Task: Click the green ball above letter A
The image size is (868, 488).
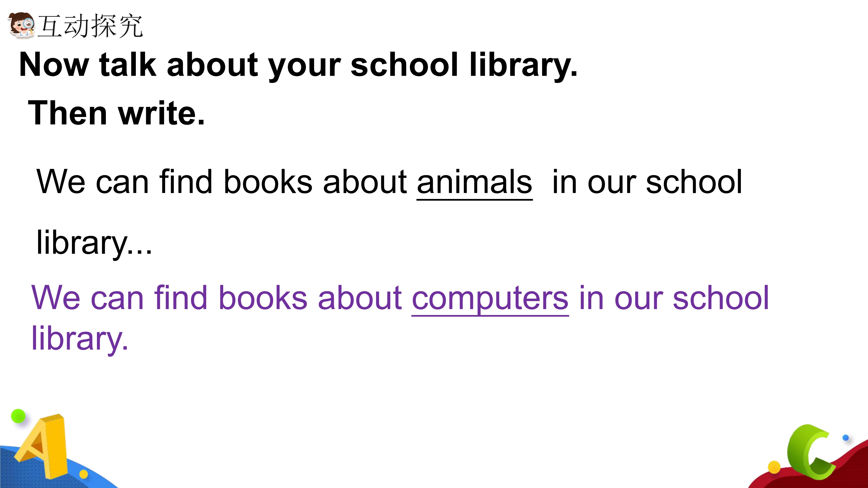Action: click(18, 416)
